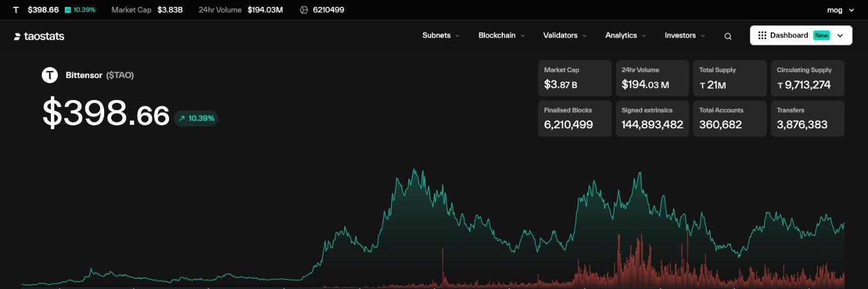Click the Dashboard grid icon
This screenshot has height=289, width=868.
(x=762, y=35)
